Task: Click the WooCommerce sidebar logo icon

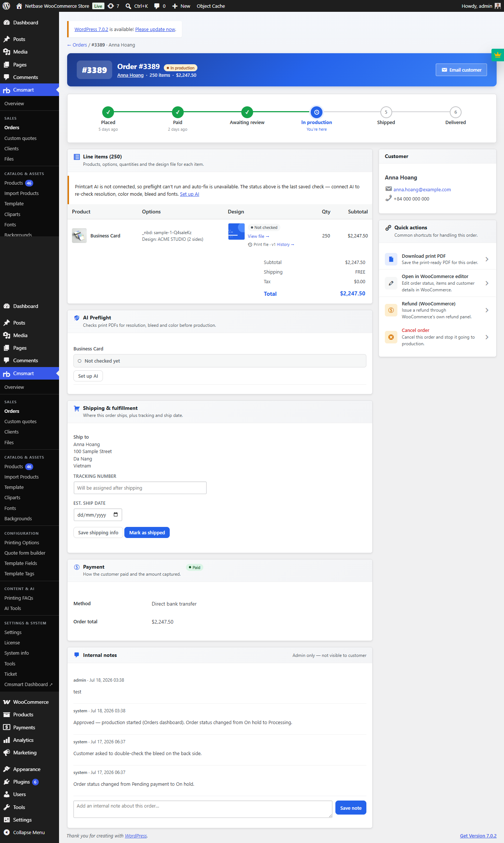Action: [x=7, y=702]
